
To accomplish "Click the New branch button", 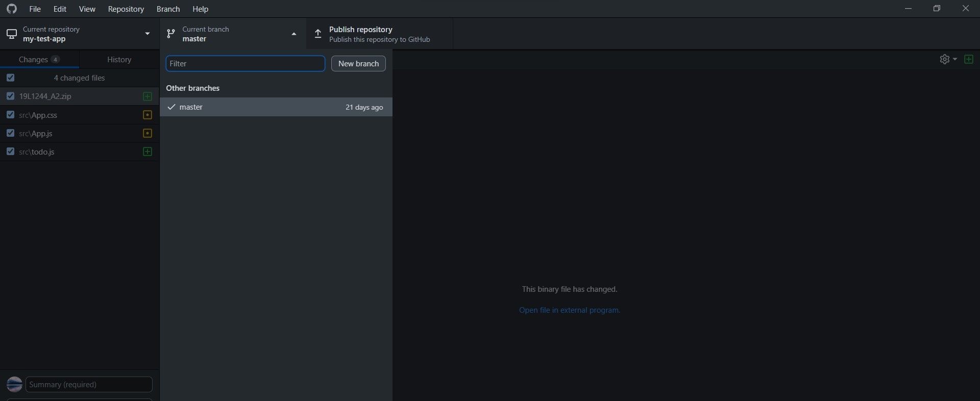I will [358, 63].
